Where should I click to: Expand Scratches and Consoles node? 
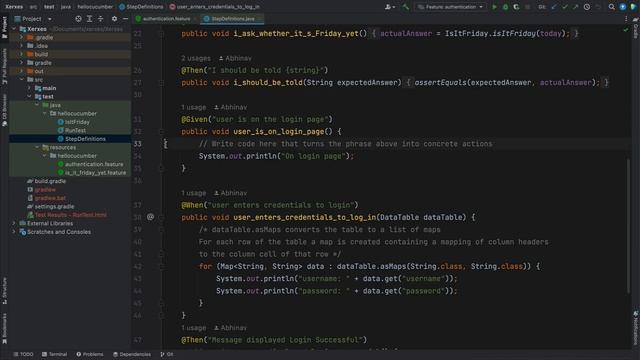[x=14, y=232]
